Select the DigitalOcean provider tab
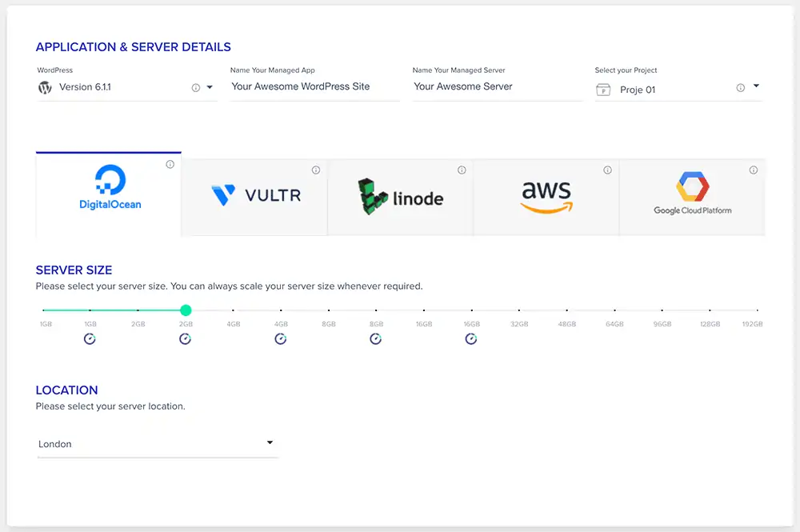This screenshot has width=800, height=532. tap(109, 194)
